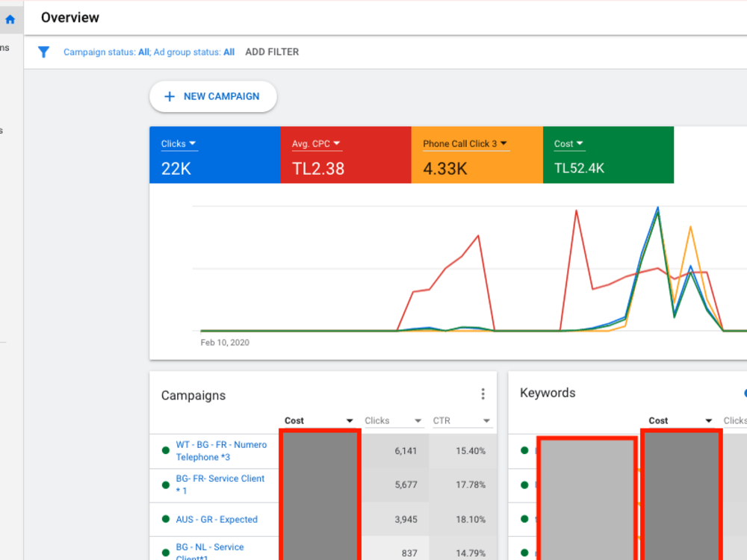Click green status dot for AUS - GR - Expected
747x560 pixels.
[165, 519]
